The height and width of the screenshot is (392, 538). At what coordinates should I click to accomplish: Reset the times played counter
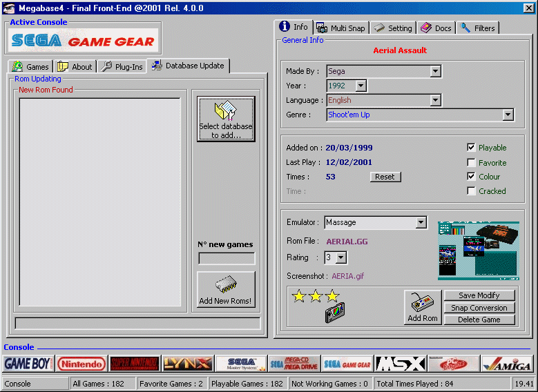[x=385, y=177]
